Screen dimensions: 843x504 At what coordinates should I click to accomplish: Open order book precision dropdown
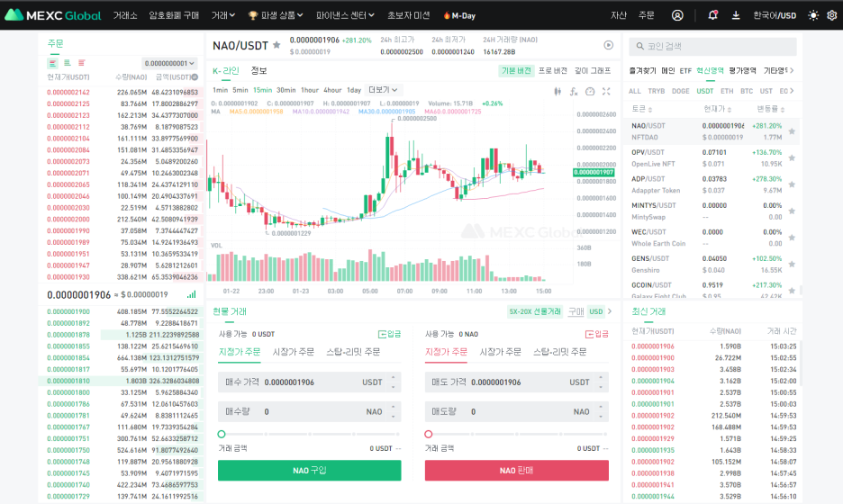pyautogui.click(x=169, y=63)
